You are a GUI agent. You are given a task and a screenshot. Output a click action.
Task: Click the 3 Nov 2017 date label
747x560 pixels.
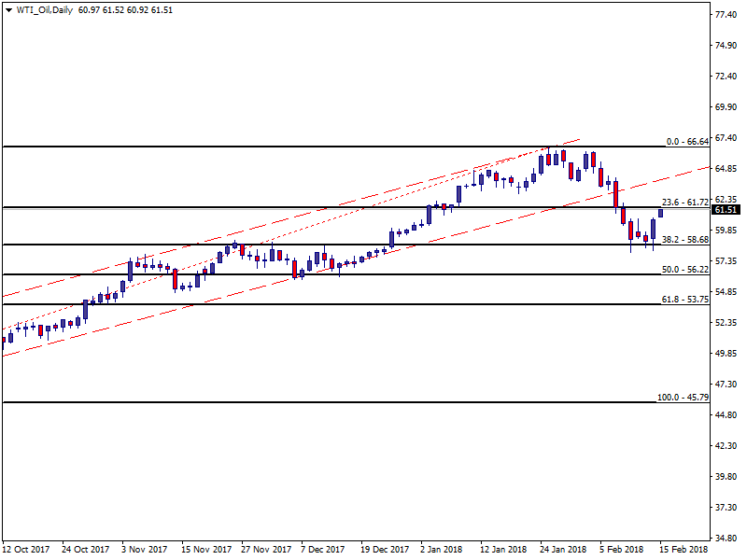pos(145,550)
